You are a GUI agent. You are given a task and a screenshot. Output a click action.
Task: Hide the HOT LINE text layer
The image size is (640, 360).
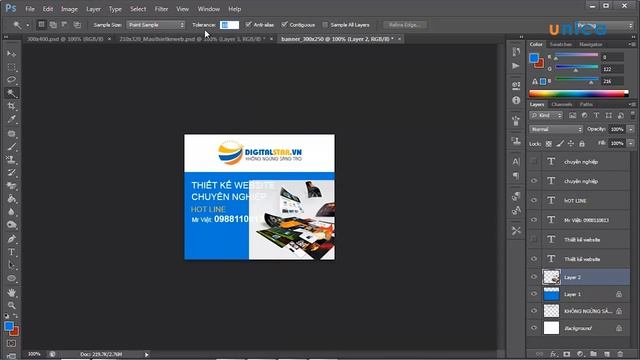coord(534,200)
